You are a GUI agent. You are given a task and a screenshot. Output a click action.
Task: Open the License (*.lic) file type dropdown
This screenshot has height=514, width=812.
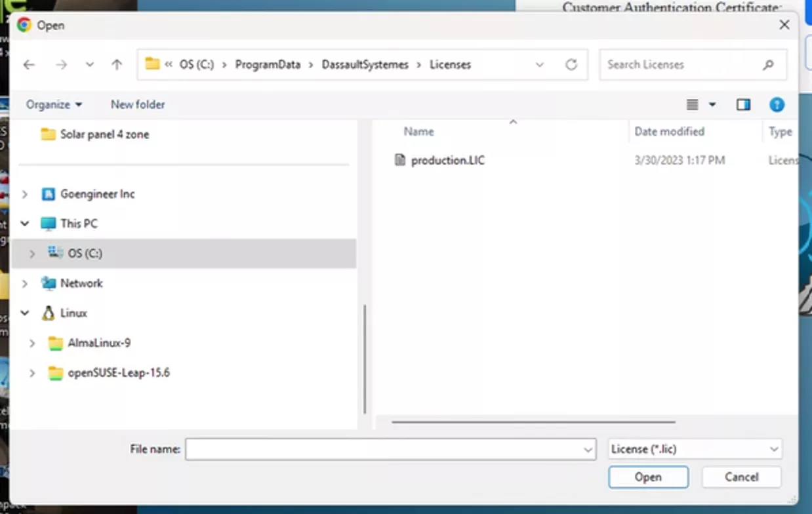[x=695, y=450]
